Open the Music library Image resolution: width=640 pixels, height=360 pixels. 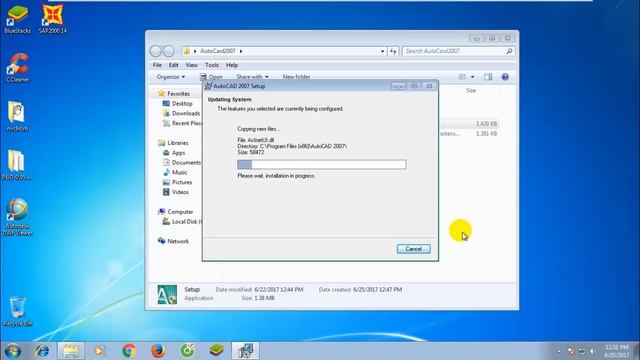click(x=175, y=172)
